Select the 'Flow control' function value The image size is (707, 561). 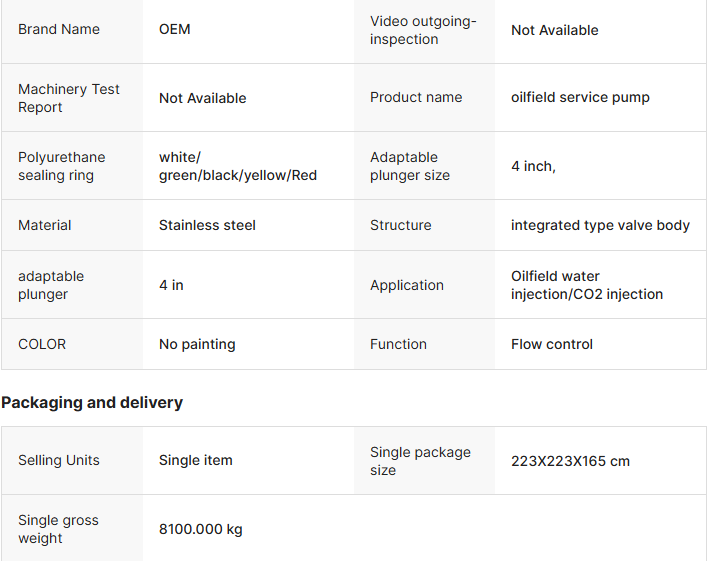pyautogui.click(x=551, y=344)
